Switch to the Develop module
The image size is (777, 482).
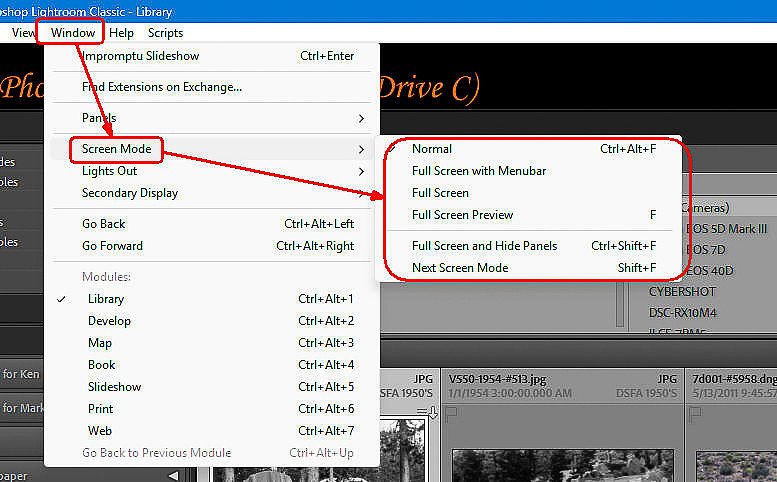coord(212,321)
